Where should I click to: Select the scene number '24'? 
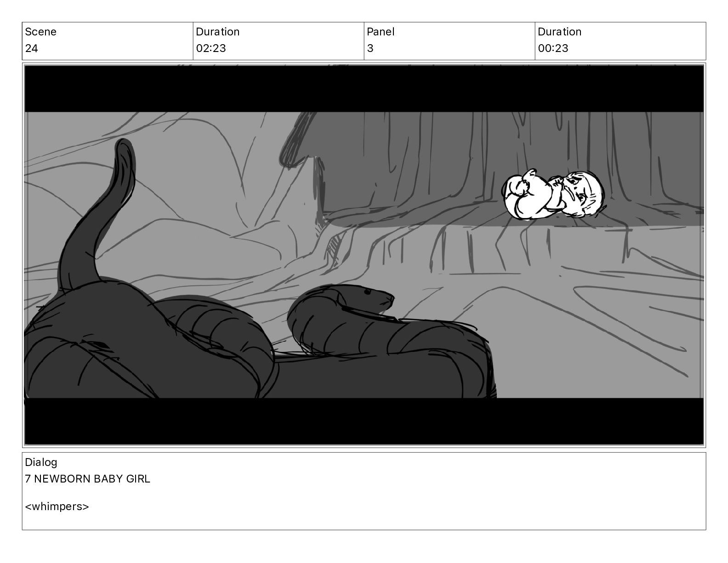coord(31,48)
